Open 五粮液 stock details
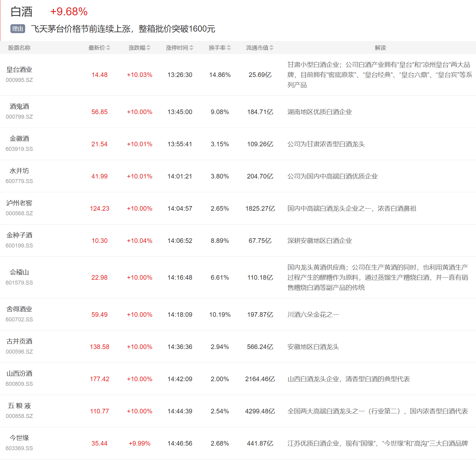This screenshot has width=476, height=460. pyautogui.click(x=19, y=406)
